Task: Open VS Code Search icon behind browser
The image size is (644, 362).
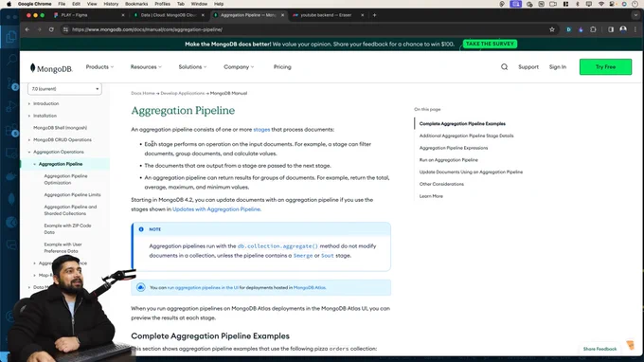Action: point(11,60)
